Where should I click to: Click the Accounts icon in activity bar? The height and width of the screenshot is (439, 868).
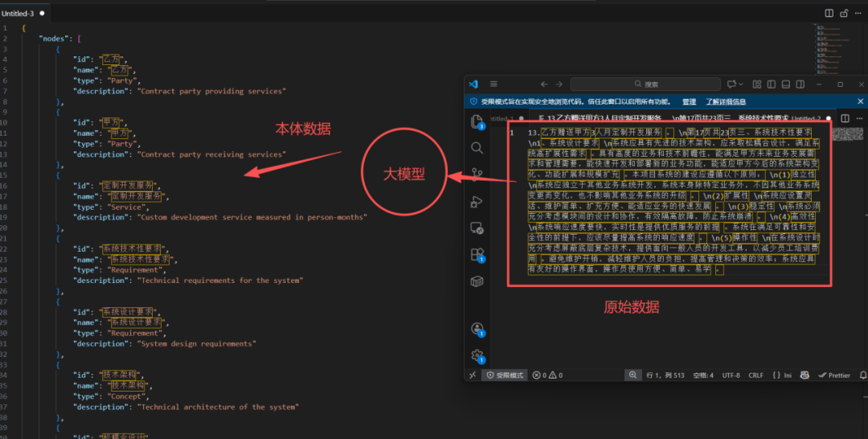coord(477,329)
